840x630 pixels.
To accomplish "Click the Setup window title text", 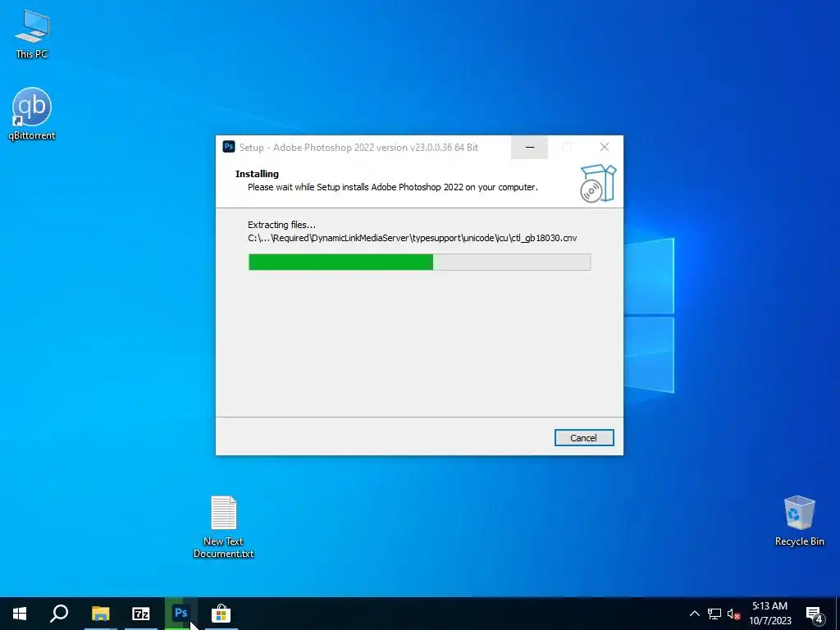I will (359, 148).
